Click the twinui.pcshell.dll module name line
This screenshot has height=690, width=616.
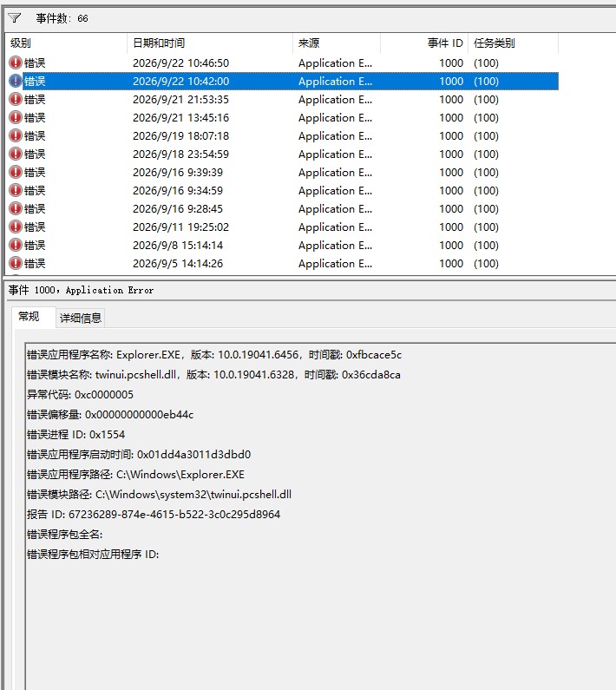coord(213,374)
